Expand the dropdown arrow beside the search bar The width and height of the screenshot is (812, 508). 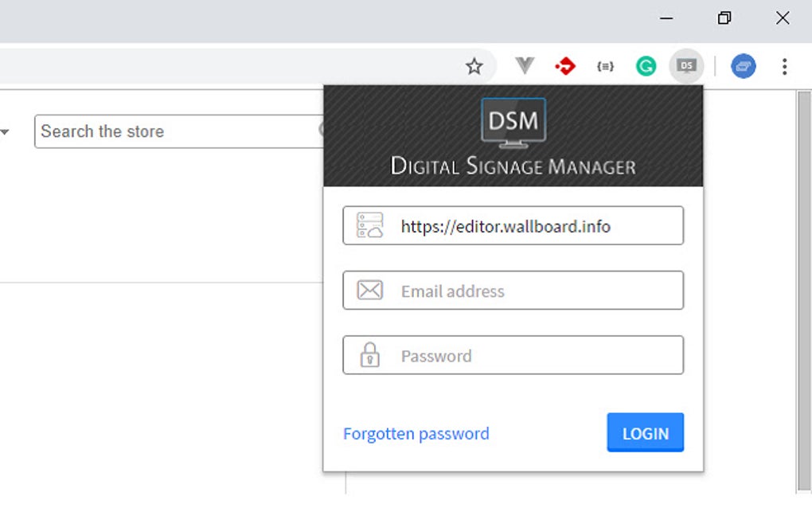coord(7,131)
